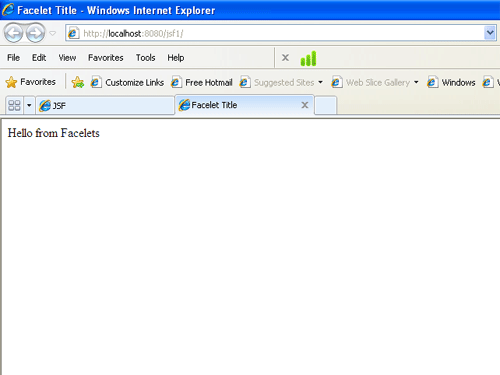500x375 pixels.
Task: Switch to the JSF tab
Action: coord(105,105)
